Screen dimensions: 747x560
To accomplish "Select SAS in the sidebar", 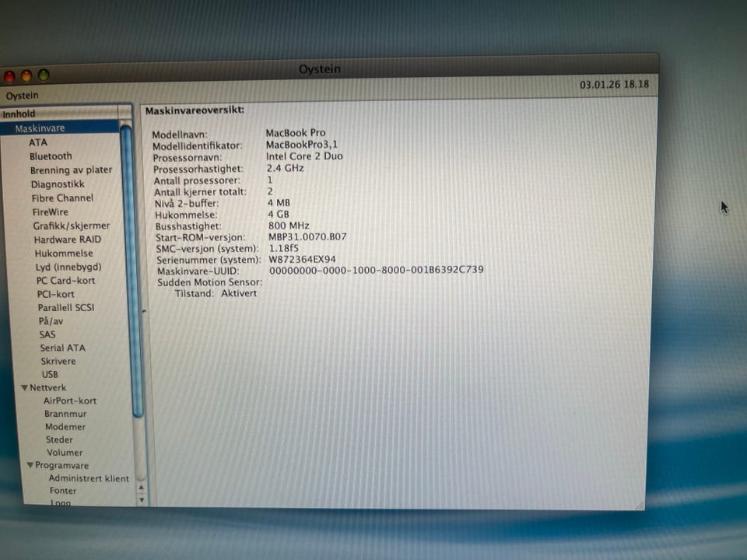I will point(47,334).
